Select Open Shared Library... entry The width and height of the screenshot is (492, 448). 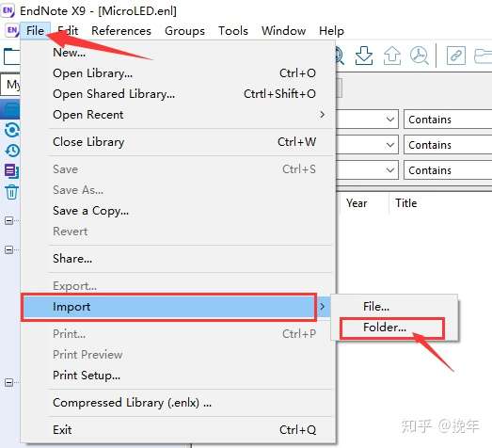pyautogui.click(x=177, y=94)
